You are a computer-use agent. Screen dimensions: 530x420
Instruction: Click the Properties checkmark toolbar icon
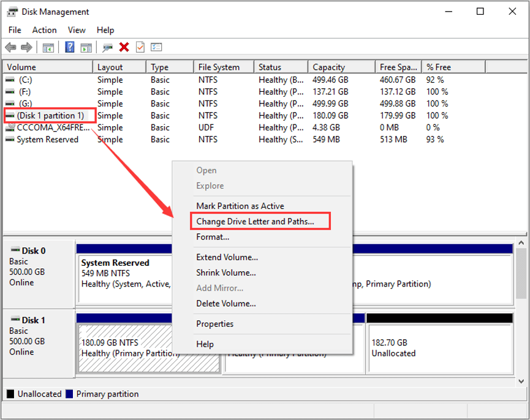point(140,47)
